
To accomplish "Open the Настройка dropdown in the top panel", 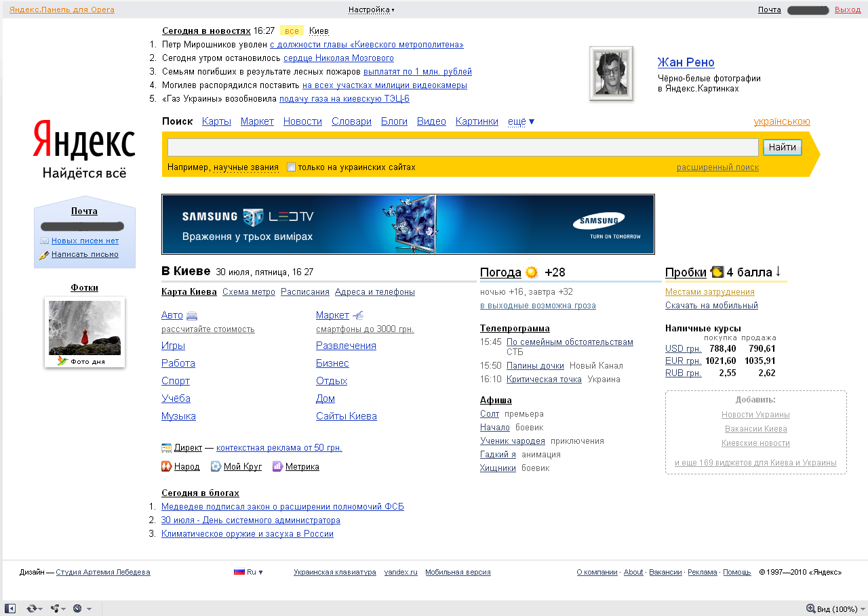I will pos(371,9).
